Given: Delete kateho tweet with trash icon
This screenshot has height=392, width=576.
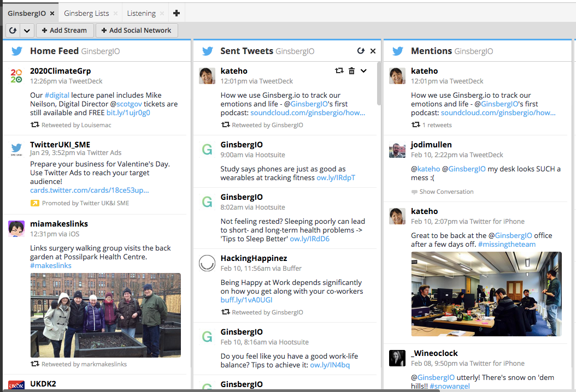Looking at the screenshot, I should [351, 71].
